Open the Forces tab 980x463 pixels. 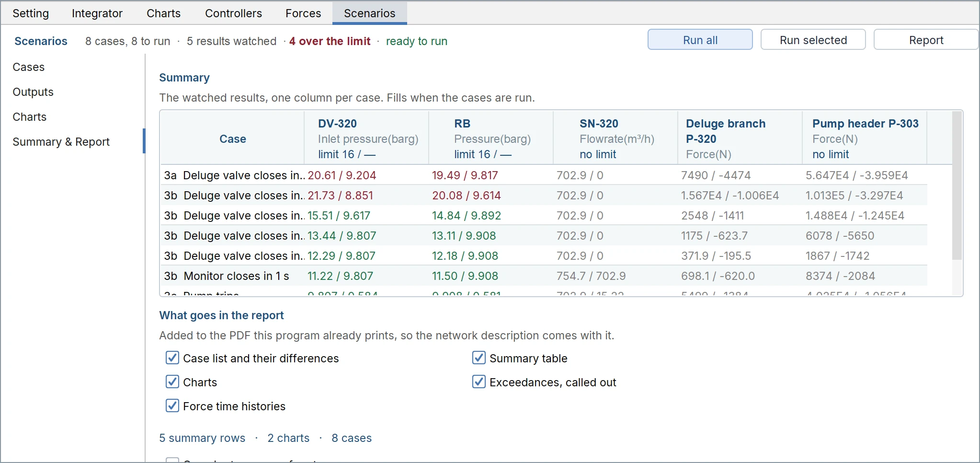click(303, 13)
